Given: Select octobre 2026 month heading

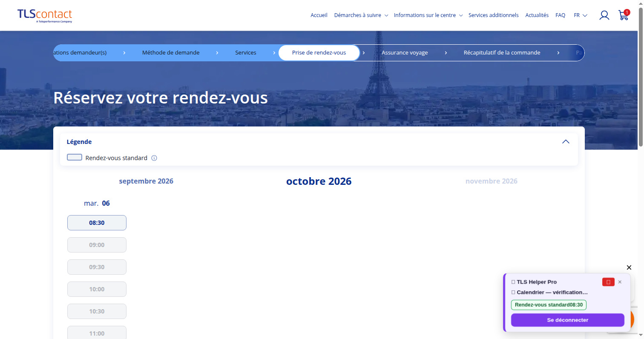Looking at the screenshot, I should pyautogui.click(x=319, y=181).
